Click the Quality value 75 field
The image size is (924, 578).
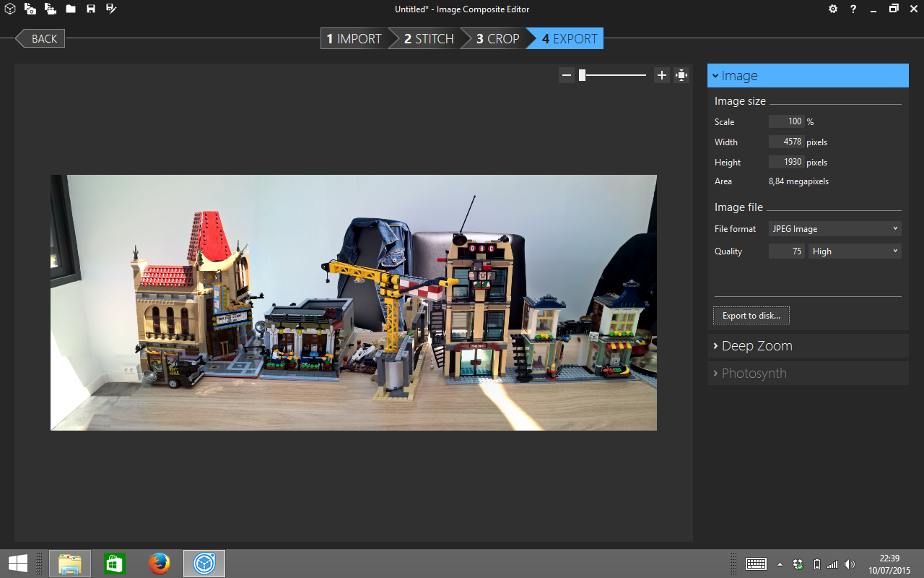coord(787,251)
